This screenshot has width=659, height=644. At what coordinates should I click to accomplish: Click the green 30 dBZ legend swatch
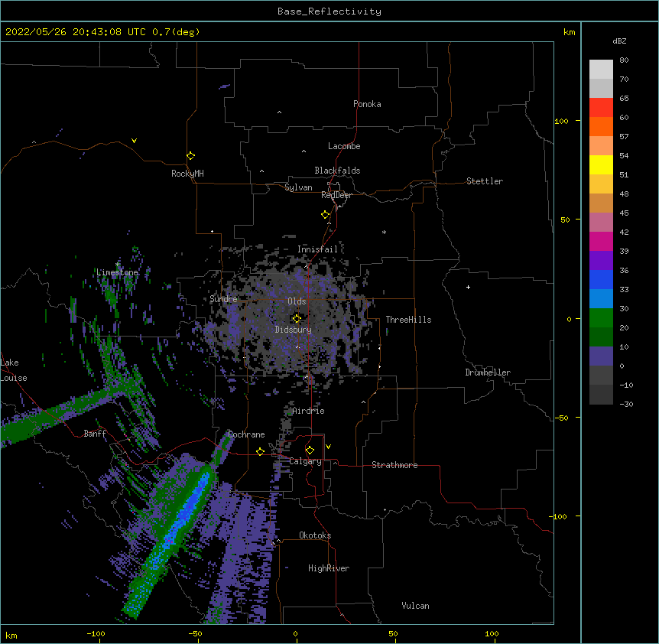pos(601,318)
